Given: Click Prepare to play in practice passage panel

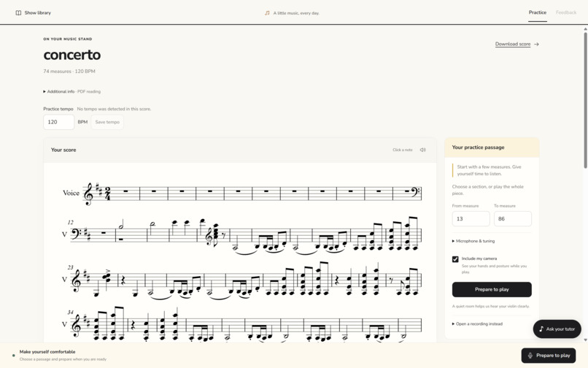Looking at the screenshot, I should (492, 290).
